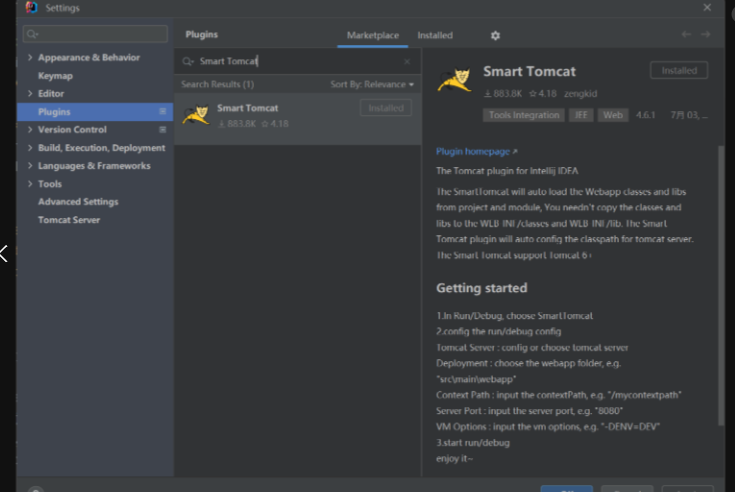Select Plugins in the settings tree
Viewport: 735px width, 492px height.
click(x=95, y=112)
